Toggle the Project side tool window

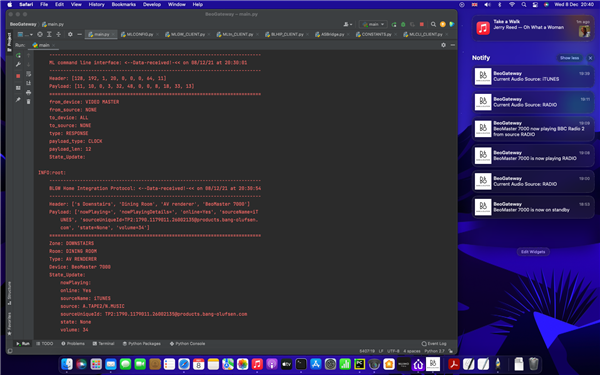[x=10, y=42]
